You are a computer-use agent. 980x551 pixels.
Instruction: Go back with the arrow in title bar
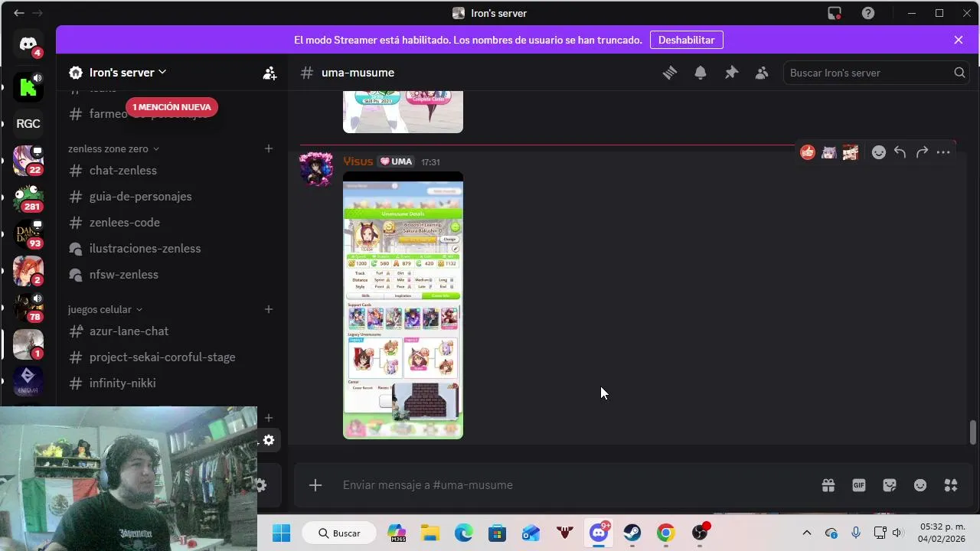pyautogui.click(x=19, y=13)
